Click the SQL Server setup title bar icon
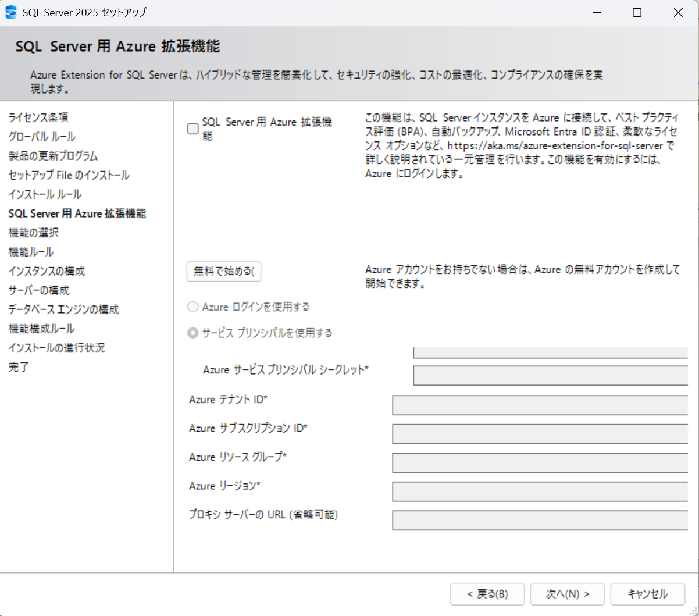Screen dimensions: 699x616 [11, 12]
